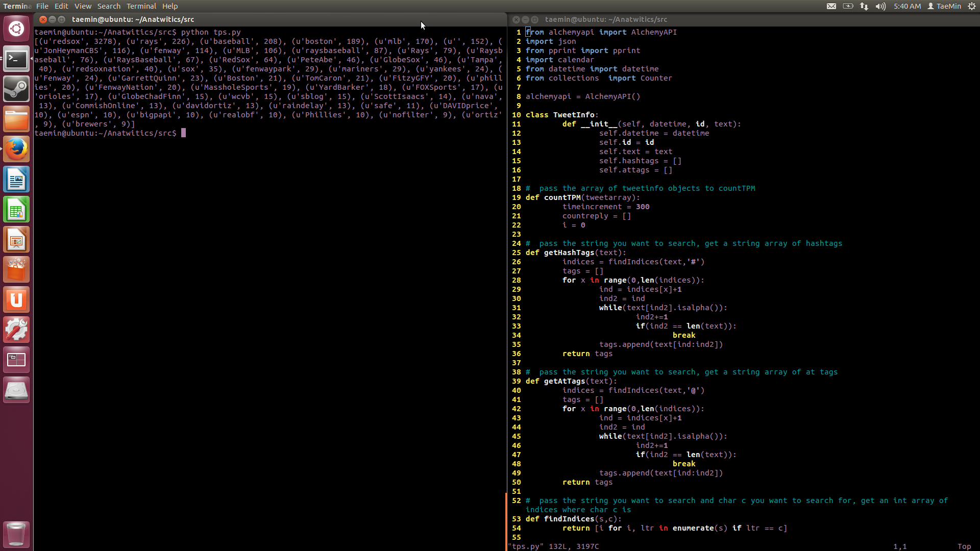This screenshot has width=980, height=551.
Task: Open the Trash icon
Action: pos(16,534)
